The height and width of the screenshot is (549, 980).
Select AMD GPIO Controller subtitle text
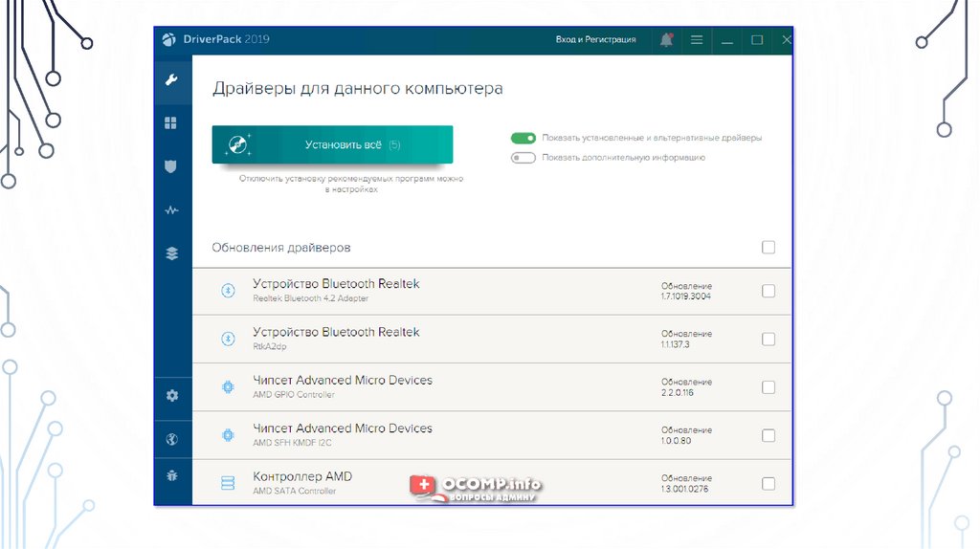(x=294, y=395)
